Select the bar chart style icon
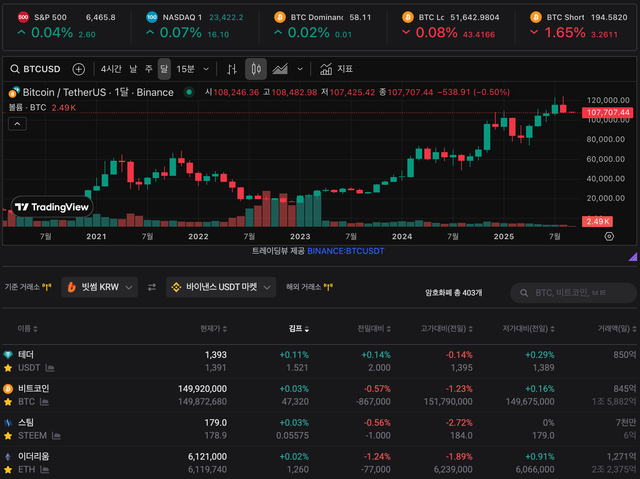The height and width of the screenshot is (479, 640). [x=232, y=69]
